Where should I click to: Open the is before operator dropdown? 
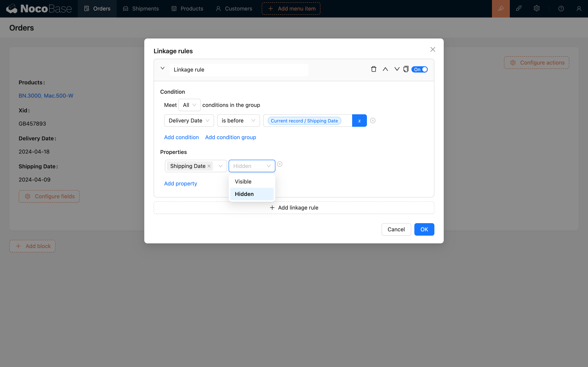click(x=238, y=121)
